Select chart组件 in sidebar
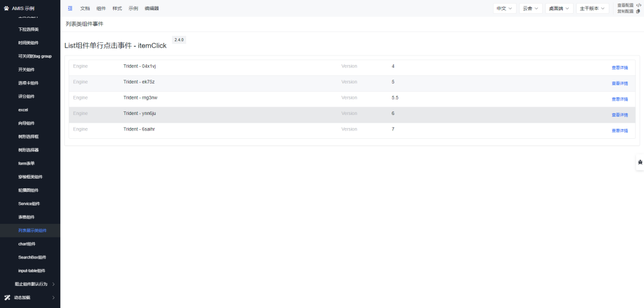This screenshot has height=308, width=644. coord(27,244)
